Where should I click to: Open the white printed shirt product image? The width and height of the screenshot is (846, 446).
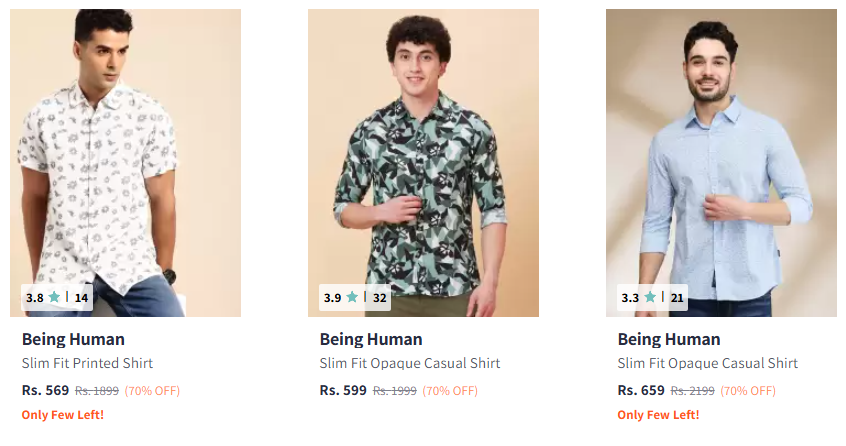125,150
